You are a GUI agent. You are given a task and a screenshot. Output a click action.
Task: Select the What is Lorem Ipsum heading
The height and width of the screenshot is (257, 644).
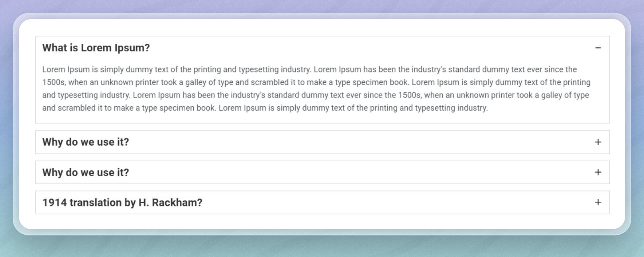pyautogui.click(x=96, y=48)
